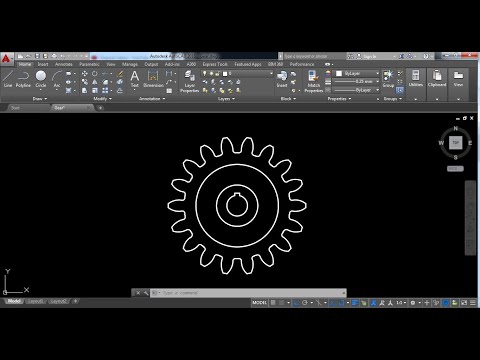
Task: Click the Hatch tool in Draw panel
Action: click(x=69, y=90)
